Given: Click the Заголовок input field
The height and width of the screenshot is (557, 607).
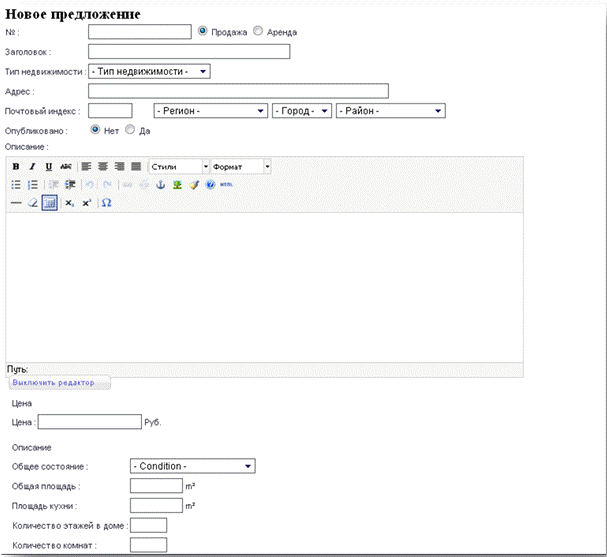Looking at the screenshot, I should pyautogui.click(x=189, y=51).
